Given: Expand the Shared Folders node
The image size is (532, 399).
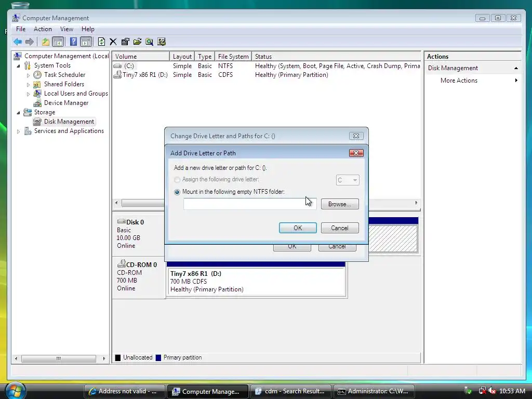Looking at the screenshot, I should click(x=28, y=85).
